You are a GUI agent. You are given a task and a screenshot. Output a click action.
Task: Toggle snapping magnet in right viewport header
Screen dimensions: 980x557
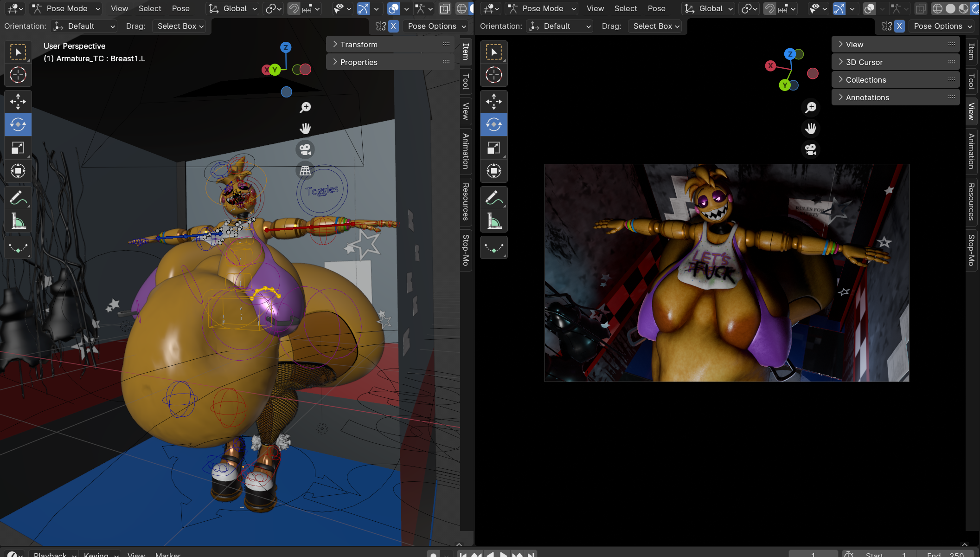[x=769, y=8]
